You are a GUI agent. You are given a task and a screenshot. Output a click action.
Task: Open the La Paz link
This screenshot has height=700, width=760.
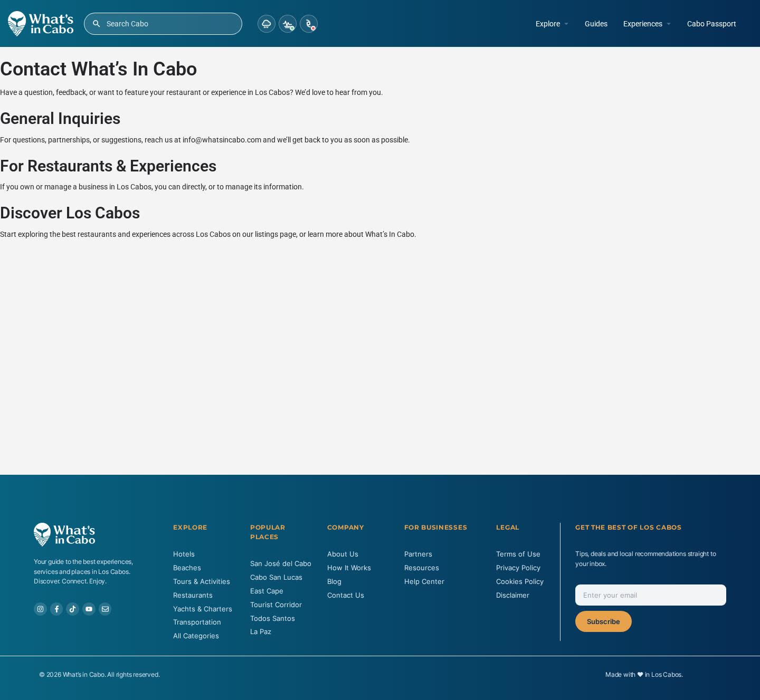[x=261, y=631]
